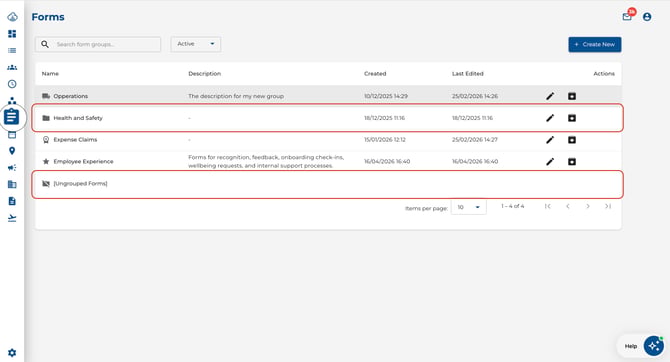The width and height of the screenshot is (670, 362).
Task: Open the user account profile icon
Action: coord(647,17)
